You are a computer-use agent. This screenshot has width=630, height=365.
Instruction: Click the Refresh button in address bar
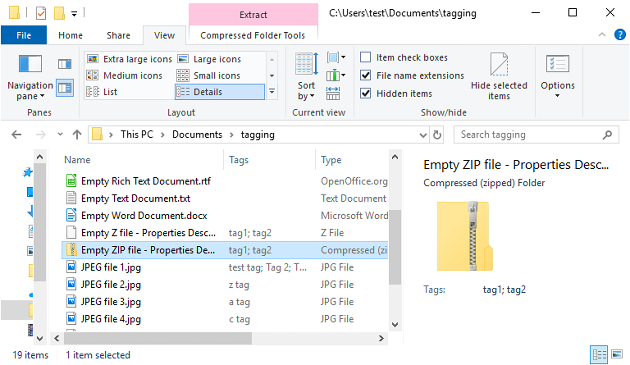[437, 135]
